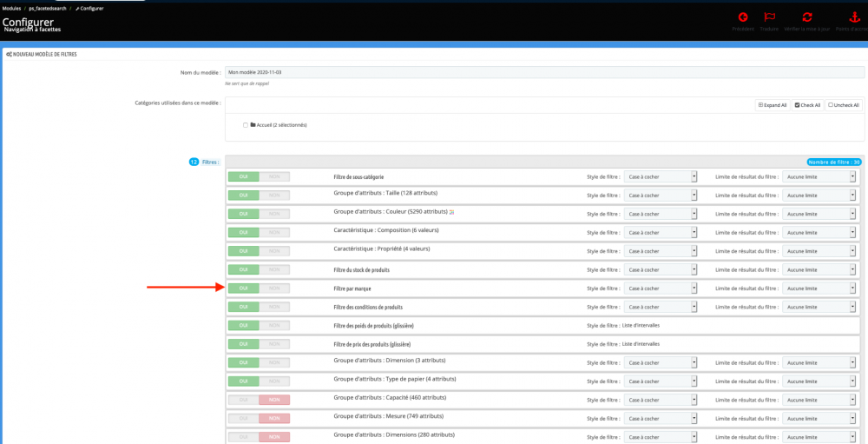868x444 pixels.
Task: Click the Précédent back arrow icon
Action: 743,17
